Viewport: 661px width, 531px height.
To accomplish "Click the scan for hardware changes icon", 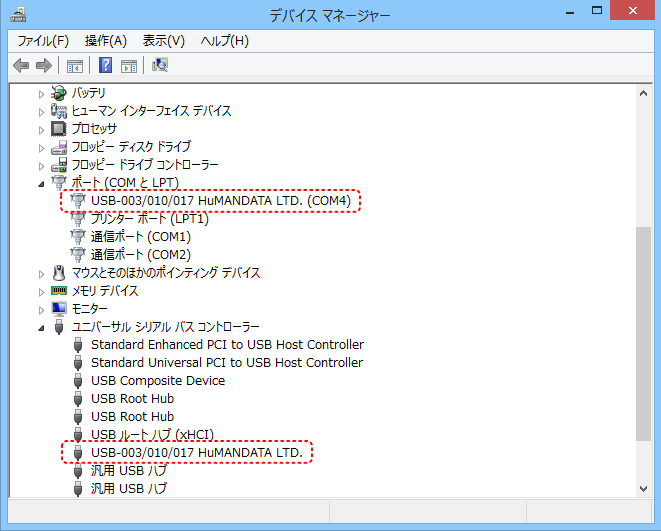I will tap(160, 66).
